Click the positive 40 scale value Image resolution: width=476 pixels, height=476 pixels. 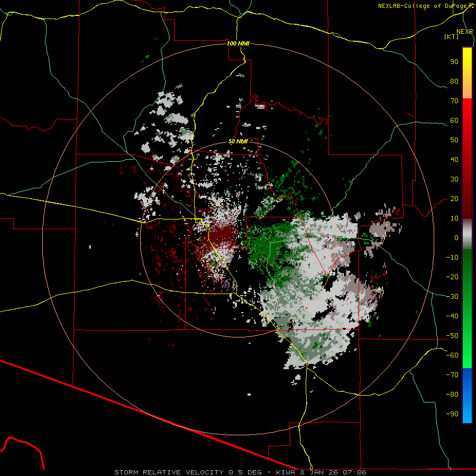coord(454,159)
